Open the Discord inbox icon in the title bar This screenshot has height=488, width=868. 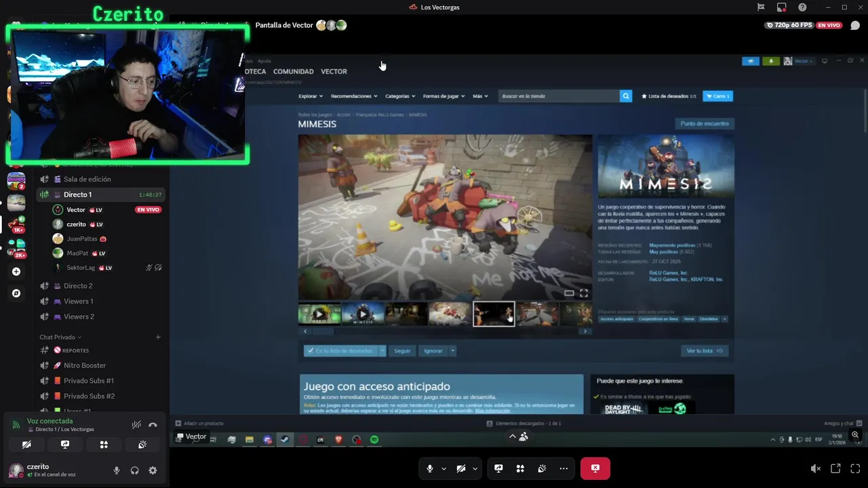pos(782,7)
